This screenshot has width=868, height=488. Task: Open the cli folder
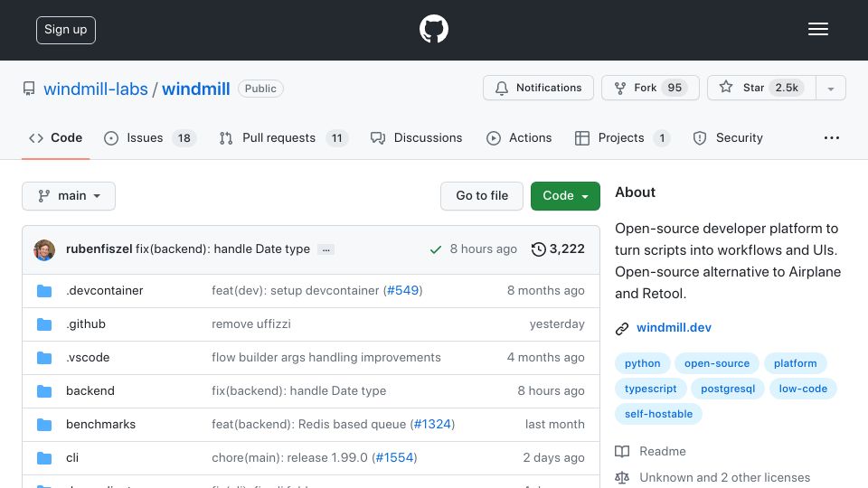tap(72, 457)
